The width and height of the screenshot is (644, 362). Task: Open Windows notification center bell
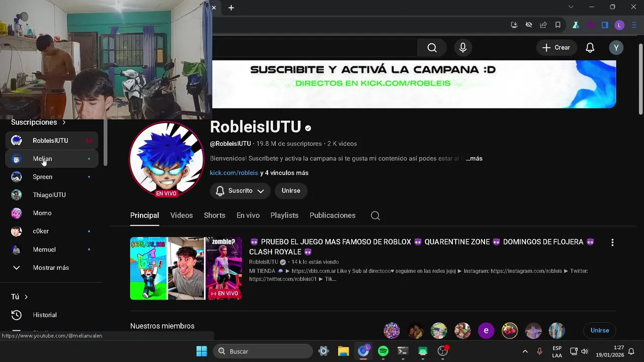[631, 351]
